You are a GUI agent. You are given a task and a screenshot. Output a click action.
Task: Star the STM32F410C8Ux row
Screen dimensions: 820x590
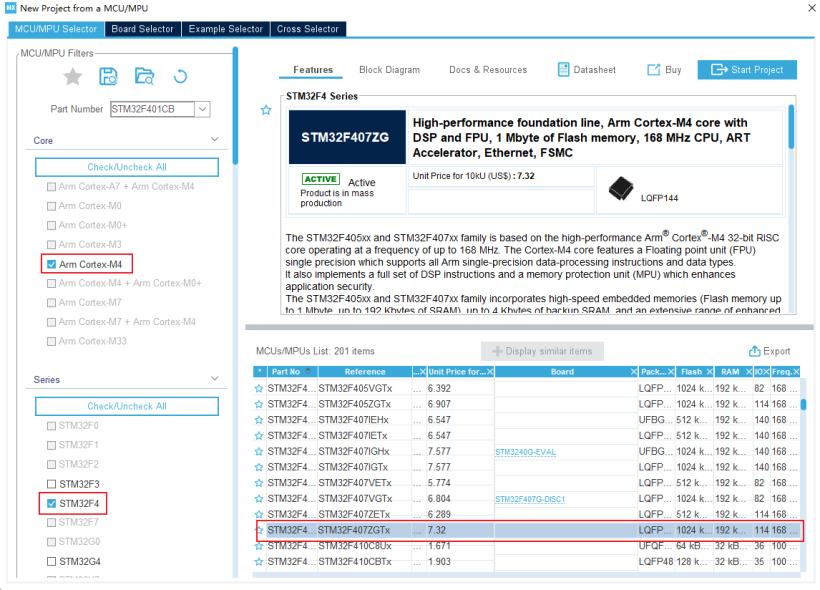pos(259,546)
